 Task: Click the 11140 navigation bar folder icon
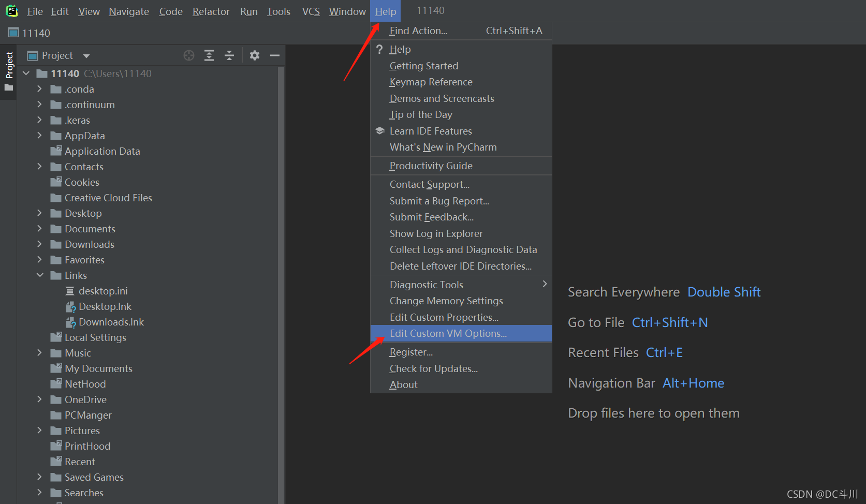pyautogui.click(x=13, y=33)
